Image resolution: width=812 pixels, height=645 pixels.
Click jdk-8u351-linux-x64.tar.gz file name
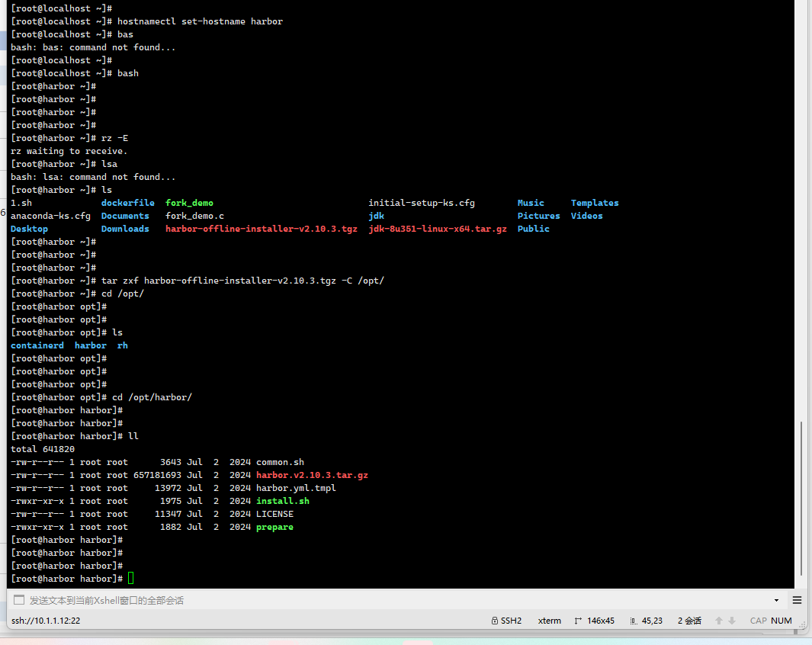[438, 229]
